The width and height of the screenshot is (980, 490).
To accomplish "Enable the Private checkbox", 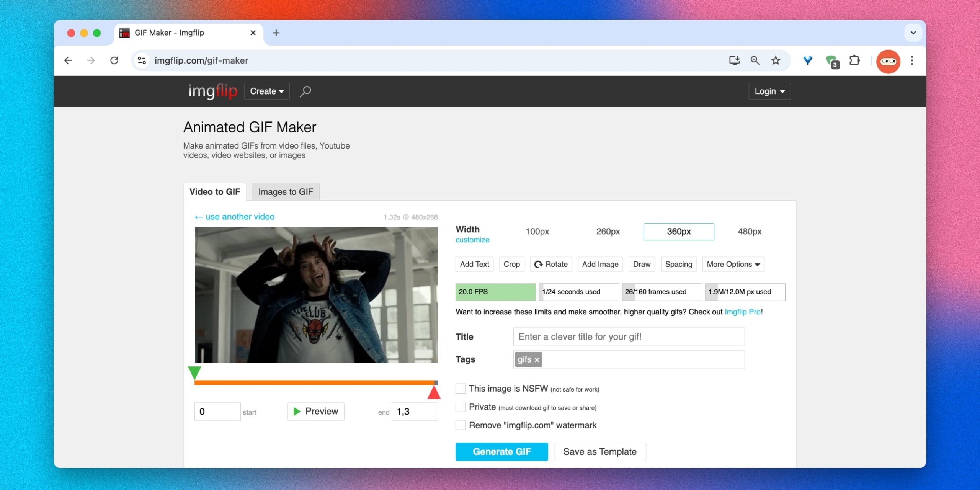I will click(x=461, y=407).
